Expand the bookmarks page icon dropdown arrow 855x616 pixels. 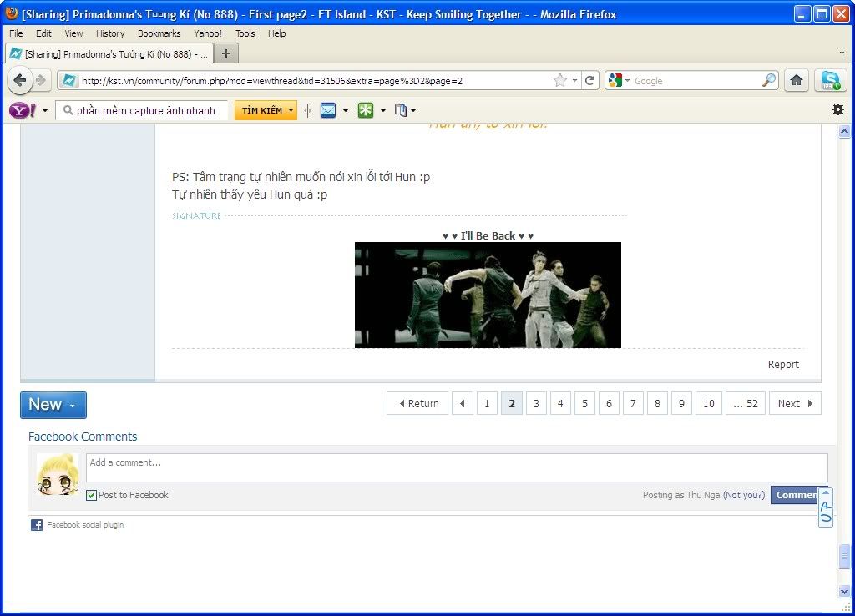413,111
